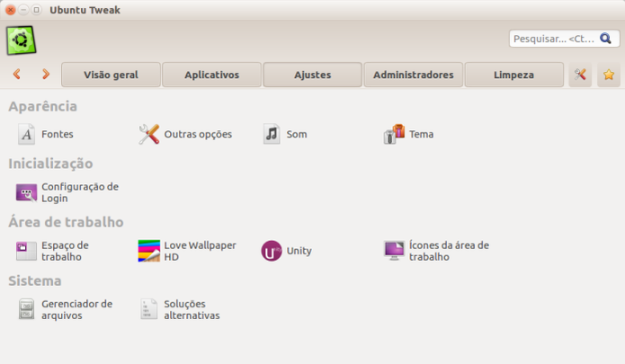Screen dimensions: 625x364
Task: Open the Outras opções tools icon
Action: coord(149,134)
